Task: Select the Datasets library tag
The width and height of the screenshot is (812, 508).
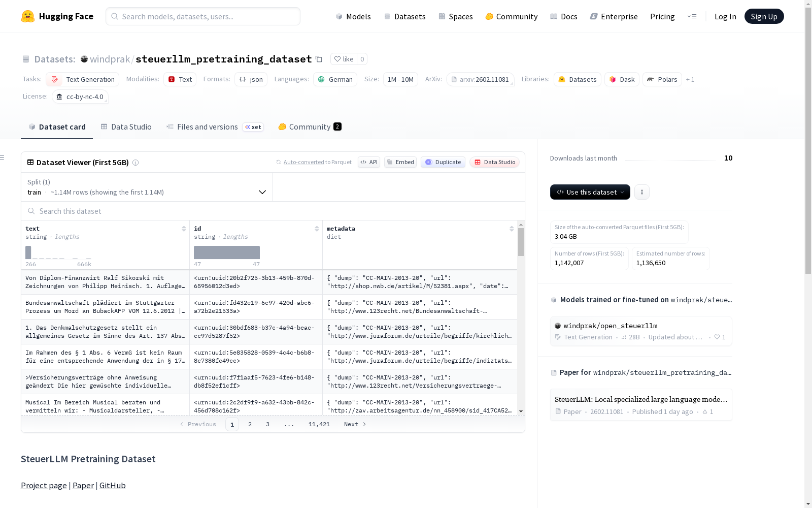Action: (578, 79)
